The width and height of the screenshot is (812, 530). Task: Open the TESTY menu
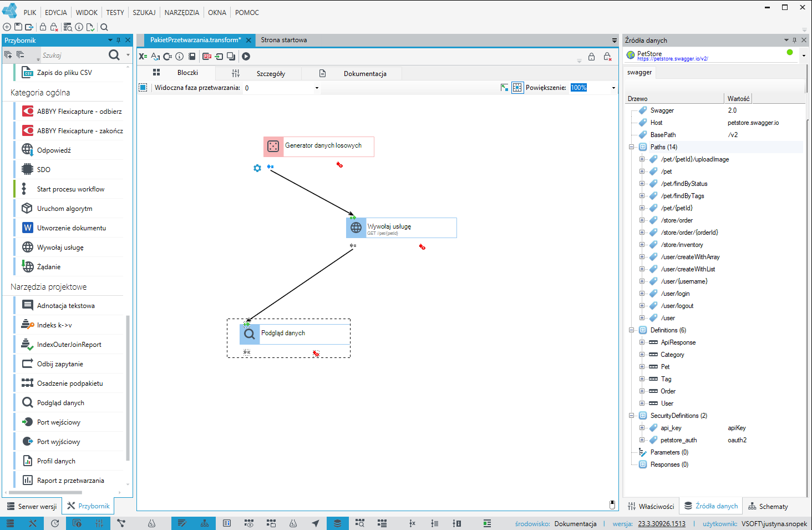point(115,12)
